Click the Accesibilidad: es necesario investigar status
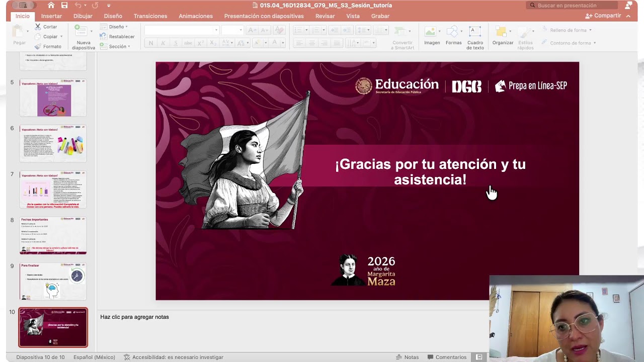 coord(174,357)
